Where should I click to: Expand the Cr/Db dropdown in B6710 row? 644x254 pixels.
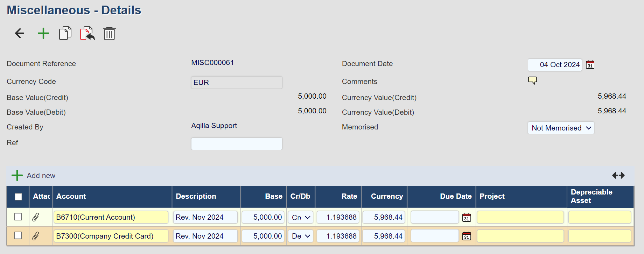point(301,217)
